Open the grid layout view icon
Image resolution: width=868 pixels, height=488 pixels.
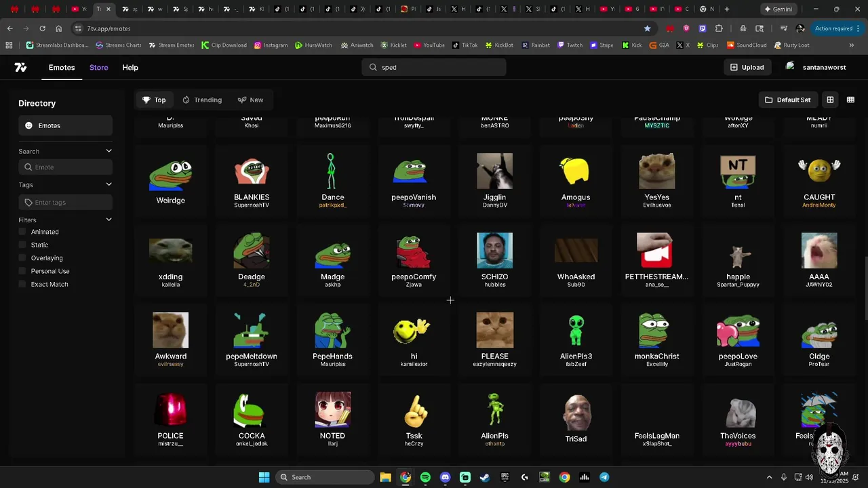(x=830, y=100)
